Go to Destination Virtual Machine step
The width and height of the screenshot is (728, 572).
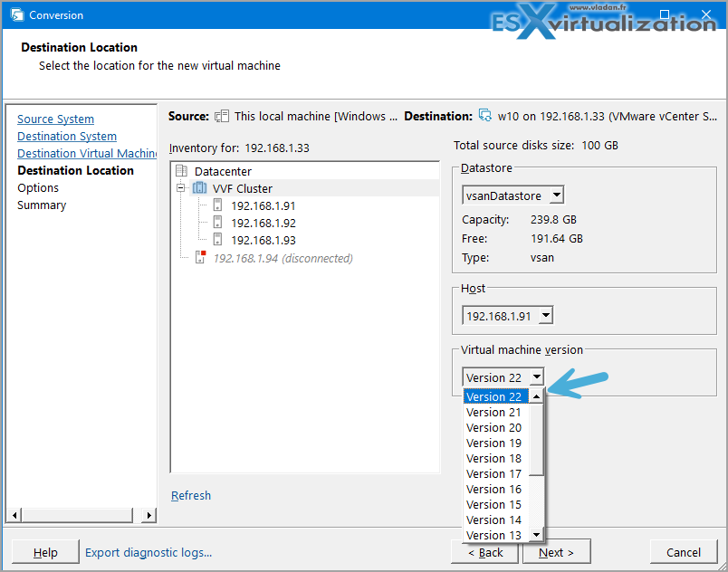tap(87, 153)
